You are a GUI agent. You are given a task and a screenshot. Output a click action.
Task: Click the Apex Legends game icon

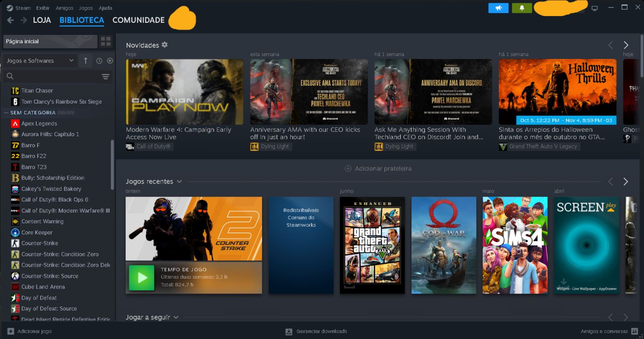tap(15, 123)
